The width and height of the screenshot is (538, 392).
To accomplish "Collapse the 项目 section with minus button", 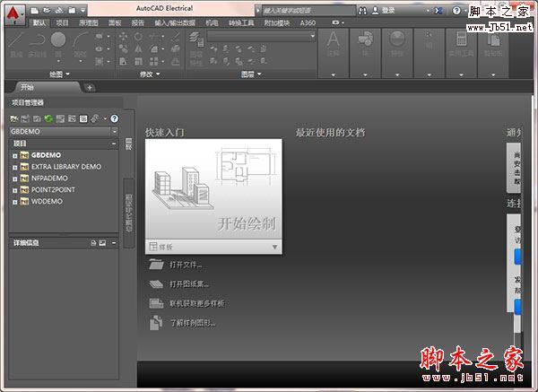I will (x=114, y=144).
